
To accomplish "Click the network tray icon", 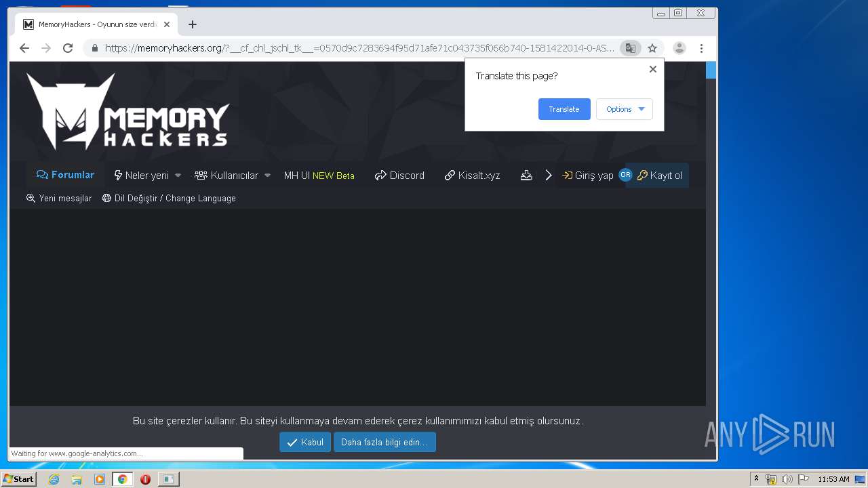I will (x=771, y=479).
